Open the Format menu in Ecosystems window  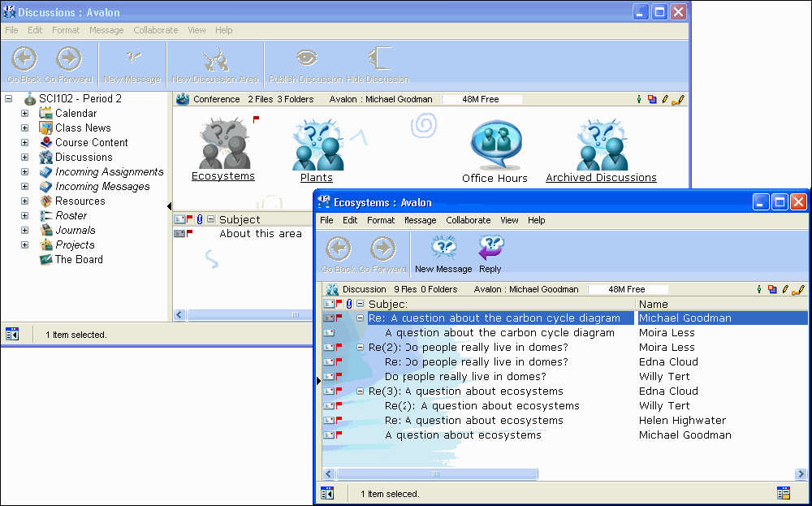tap(380, 220)
